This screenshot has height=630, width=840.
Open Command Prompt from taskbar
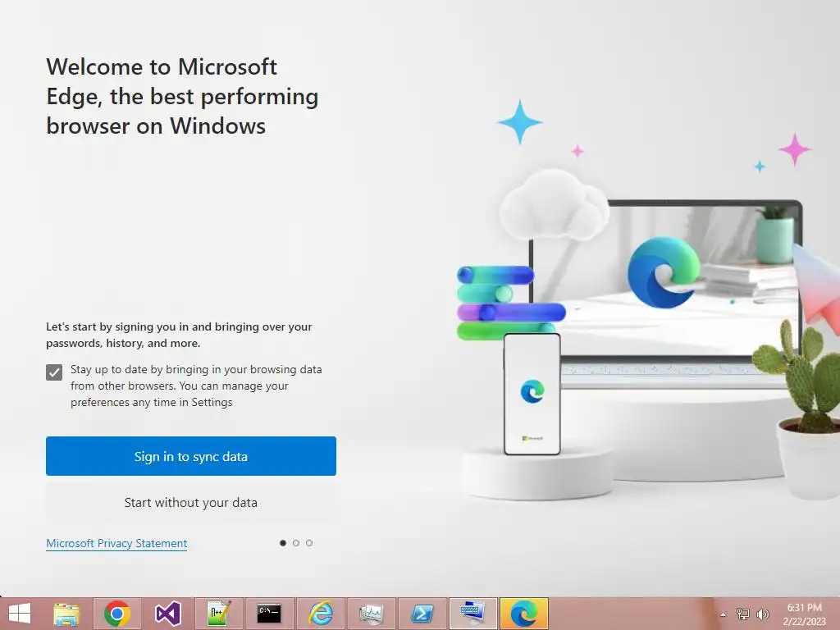(269, 614)
